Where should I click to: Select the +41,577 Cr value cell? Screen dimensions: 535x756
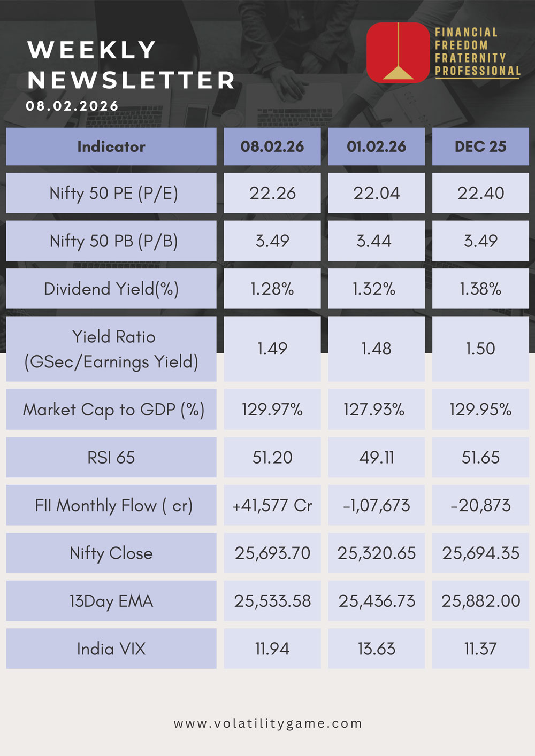point(272,505)
